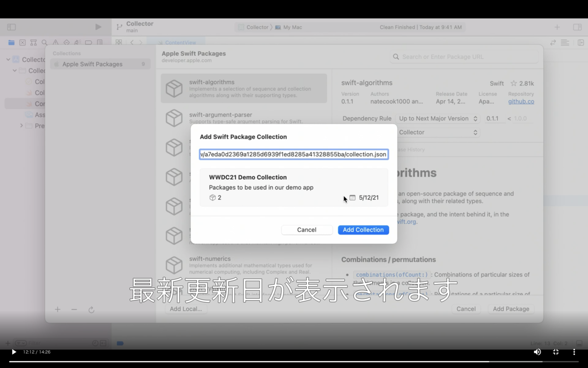Open the Source Control navigator icon
588x368 pixels.
[x=22, y=43]
